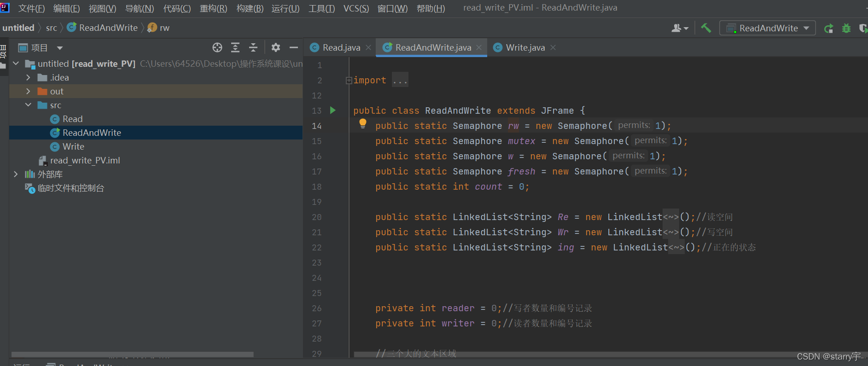868x366 pixels.
Task: Close the ReadAndWrite.java tab
Action: click(479, 47)
